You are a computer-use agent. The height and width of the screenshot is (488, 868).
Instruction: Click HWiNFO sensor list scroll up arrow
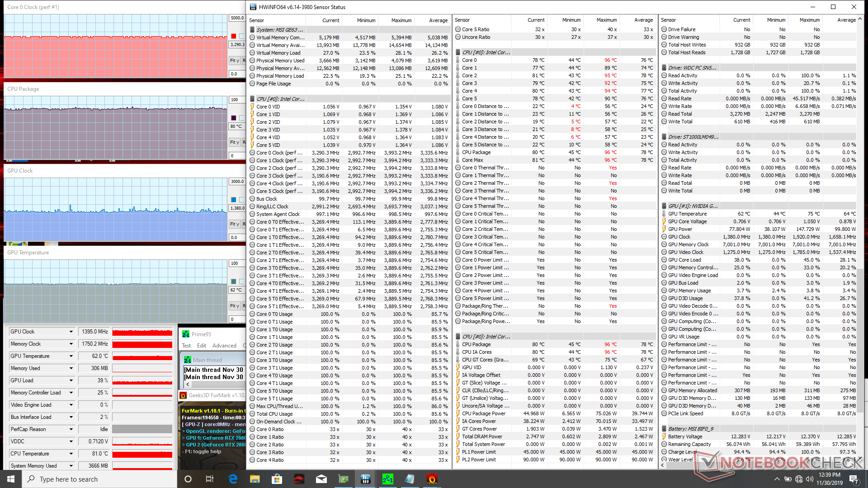tap(860, 19)
